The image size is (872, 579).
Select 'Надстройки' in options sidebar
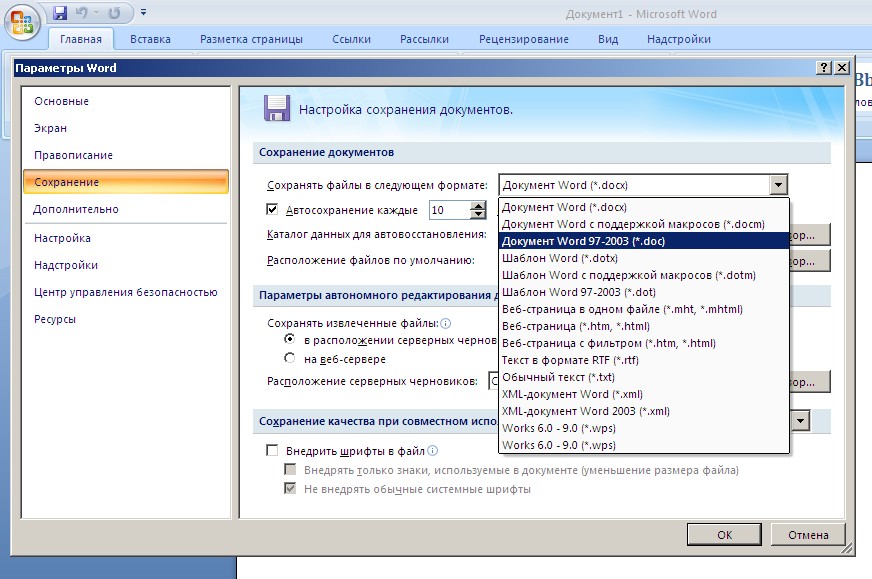pos(126,265)
